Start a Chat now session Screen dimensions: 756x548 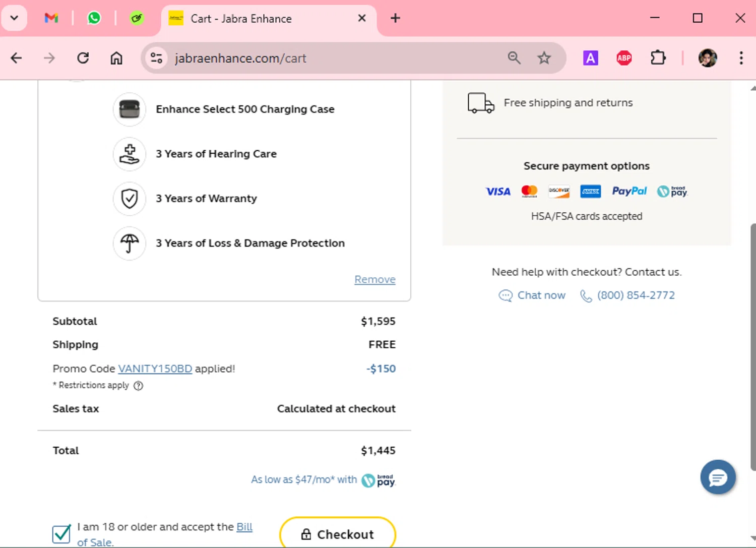tap(532, 295)
